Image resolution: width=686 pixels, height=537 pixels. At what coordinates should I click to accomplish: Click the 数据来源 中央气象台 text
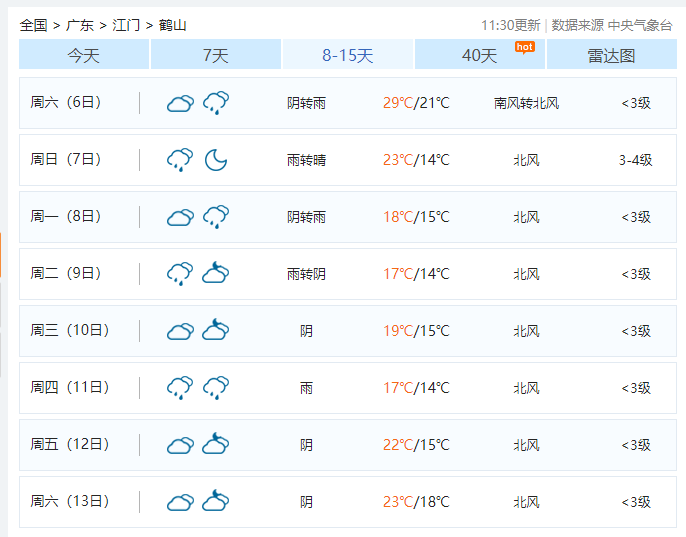click(612, 25)
